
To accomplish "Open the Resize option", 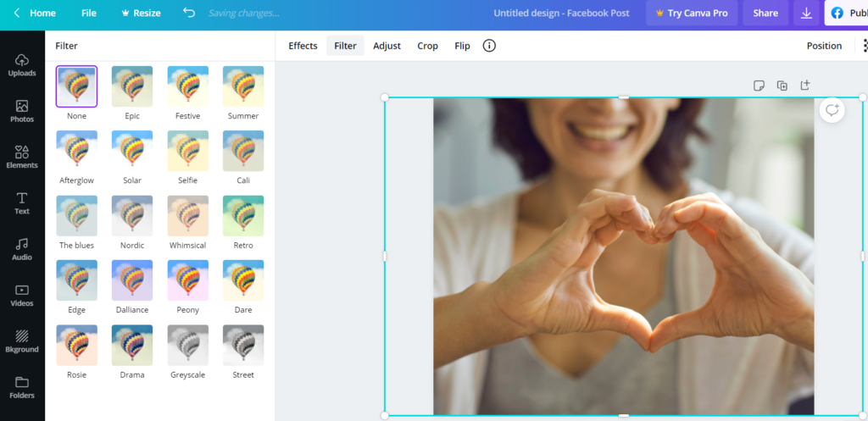I will tap(142, 13).
